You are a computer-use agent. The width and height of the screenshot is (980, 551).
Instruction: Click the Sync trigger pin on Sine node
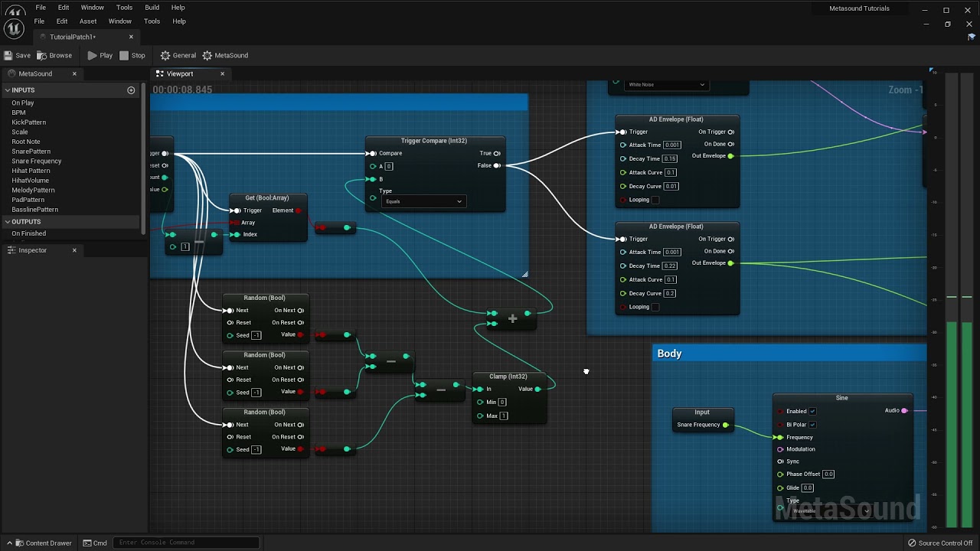point(780,461)
